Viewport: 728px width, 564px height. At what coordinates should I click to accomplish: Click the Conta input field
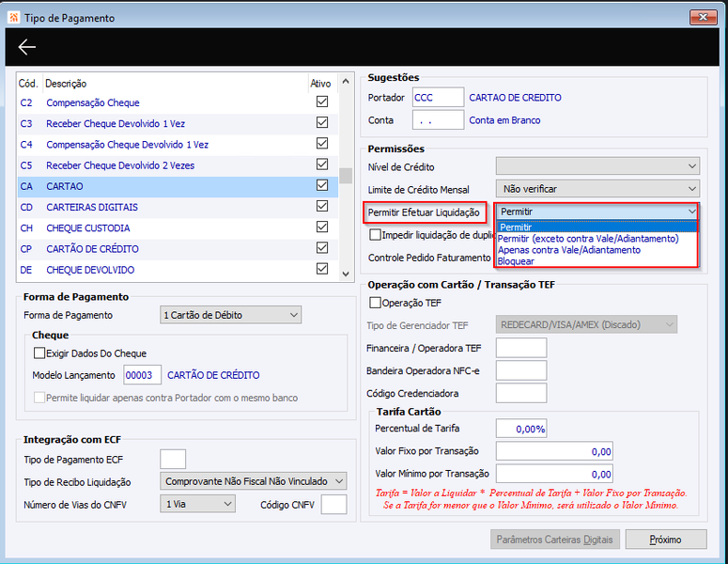(x=438, y=120)
